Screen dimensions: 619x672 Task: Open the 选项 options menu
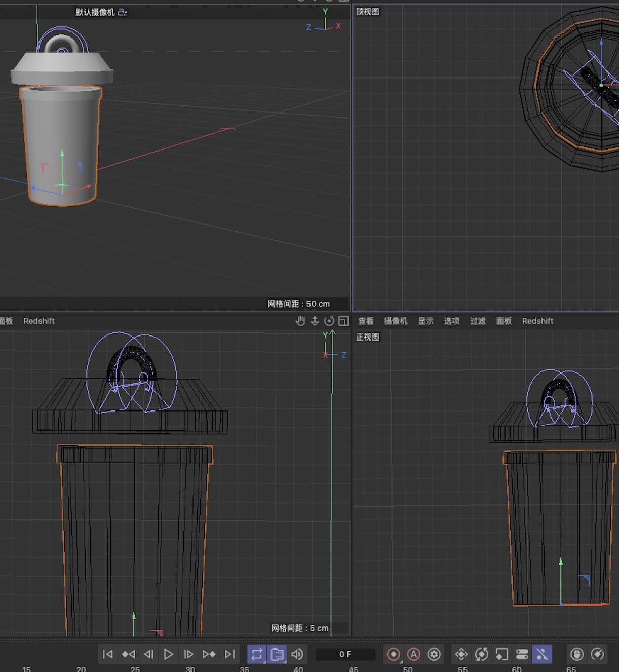coord(452,321)
